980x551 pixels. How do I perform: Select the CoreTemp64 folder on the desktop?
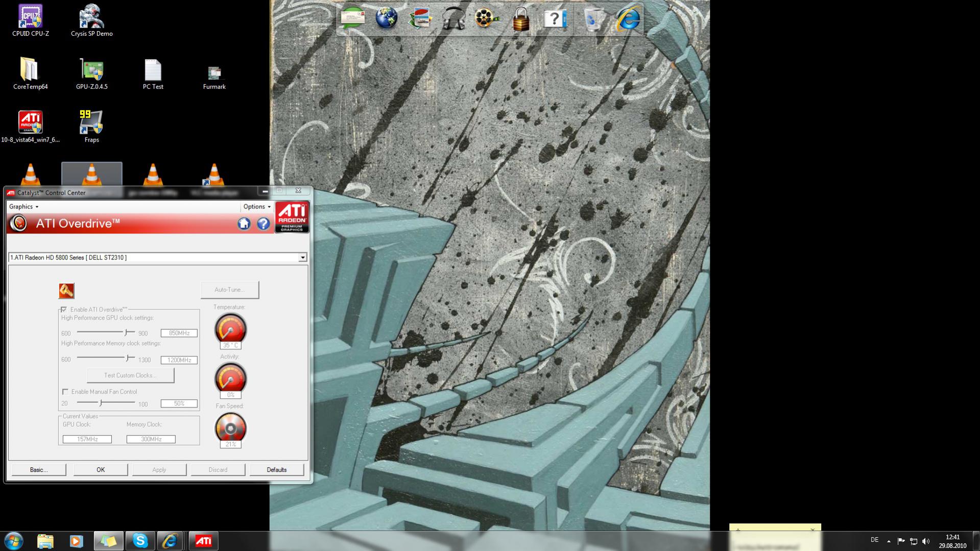click(31, 74)
